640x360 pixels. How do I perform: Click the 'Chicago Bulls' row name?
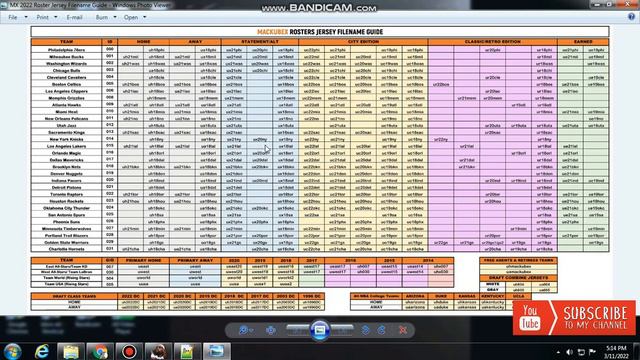click(67, 71)
